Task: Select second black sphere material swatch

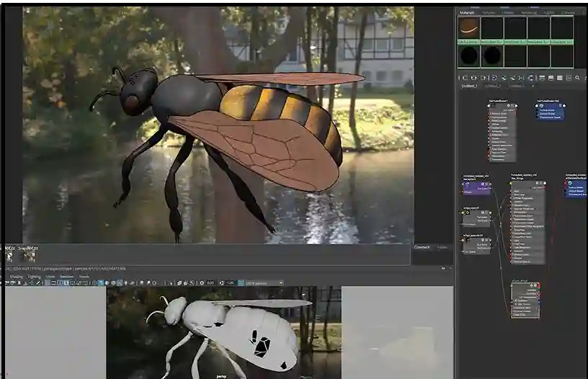Action: pos(491,56)
